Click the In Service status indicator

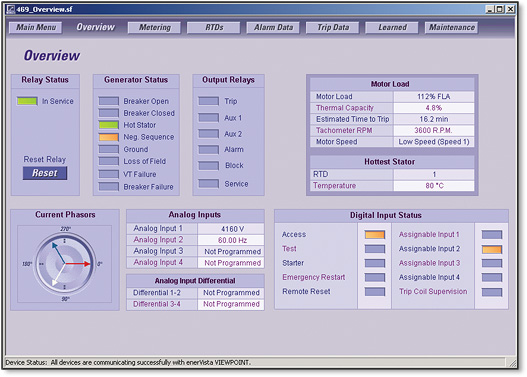(x=27, y=101)
